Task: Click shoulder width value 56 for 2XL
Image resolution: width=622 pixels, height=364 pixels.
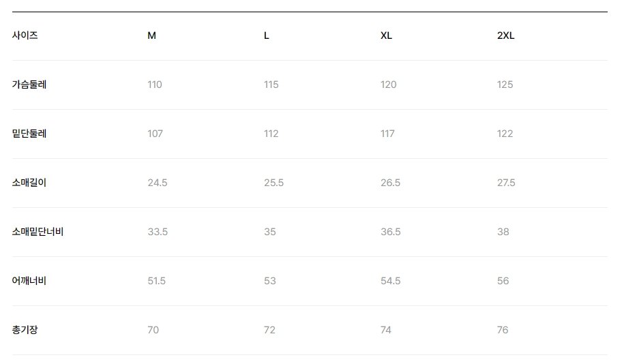Action: pos(503,281)
